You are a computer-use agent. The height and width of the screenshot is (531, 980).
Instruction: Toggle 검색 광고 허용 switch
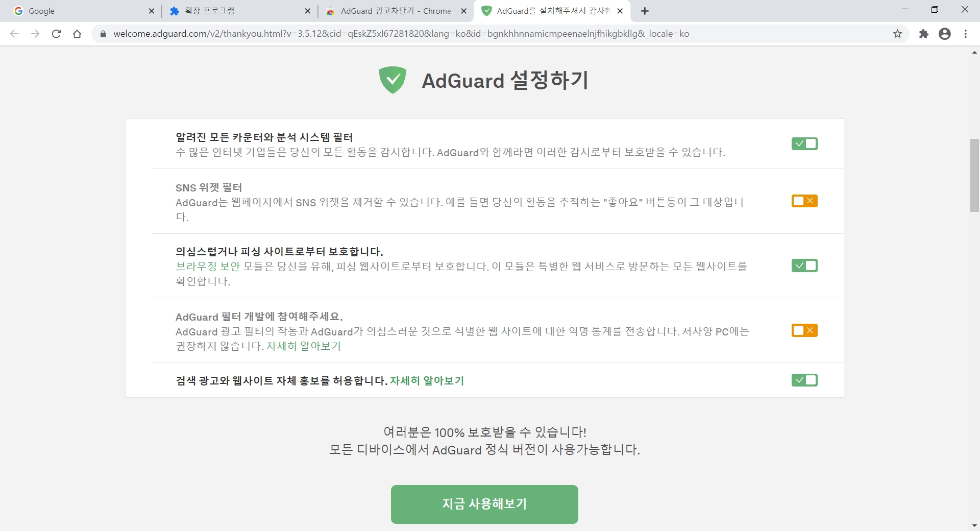[804, 380]
